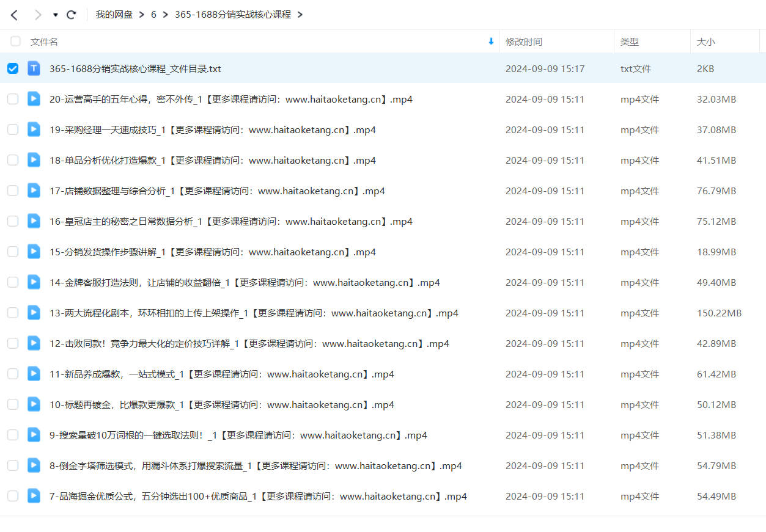Open 365-1688分销实战核心课程 in the breadcrumb
Viewport: 766px width, 532px height.
tap(233, 15)
